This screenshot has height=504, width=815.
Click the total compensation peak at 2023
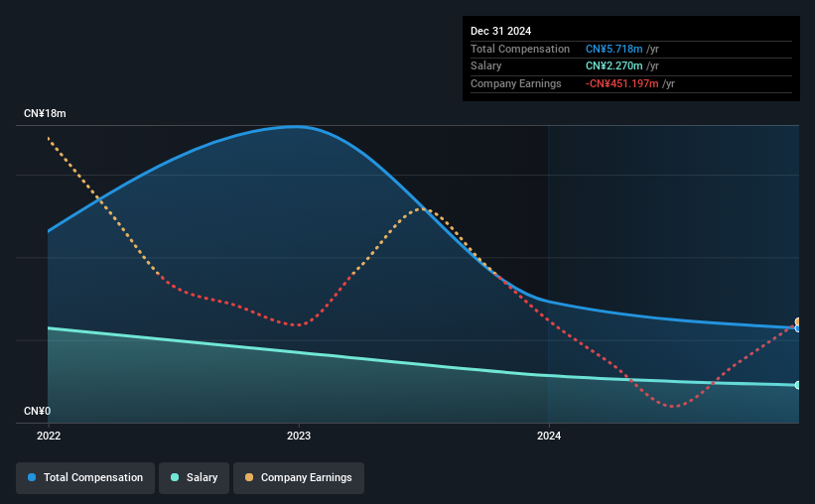(x=297, y=126)
